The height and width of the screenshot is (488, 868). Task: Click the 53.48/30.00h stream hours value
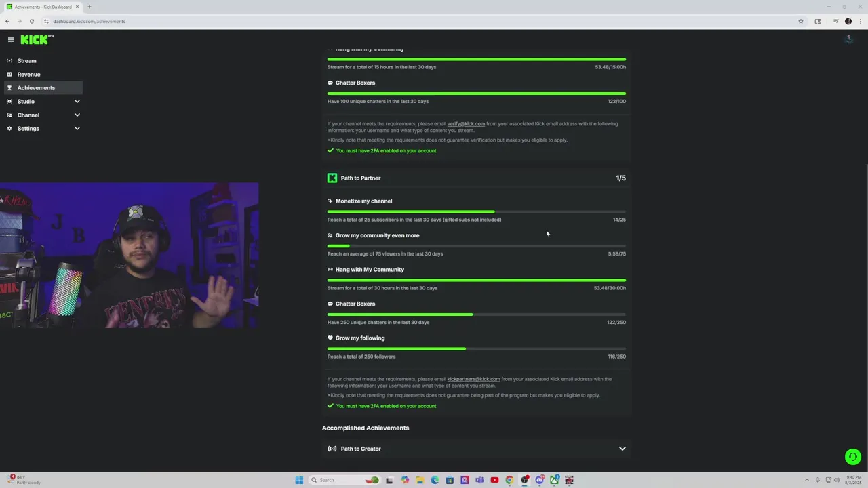[x=610, y=288]
